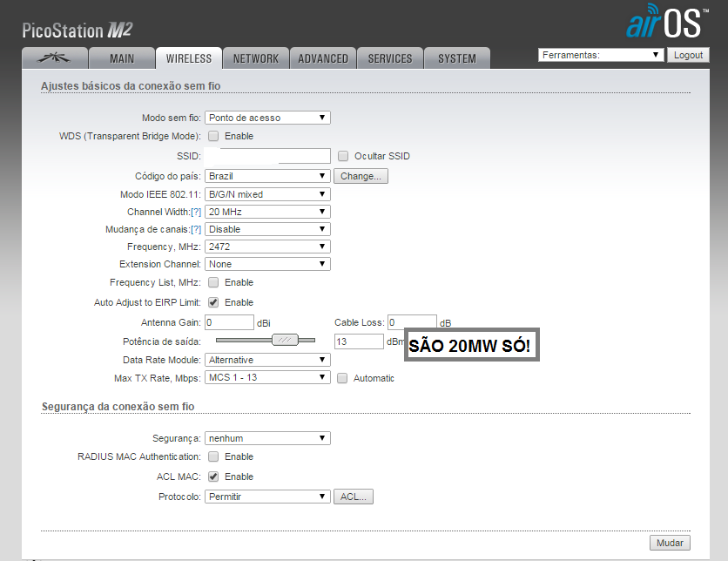The image size is (728, 561).
Task: Check the Automatic TX rate checkbox
Action: tap(342, 378)
